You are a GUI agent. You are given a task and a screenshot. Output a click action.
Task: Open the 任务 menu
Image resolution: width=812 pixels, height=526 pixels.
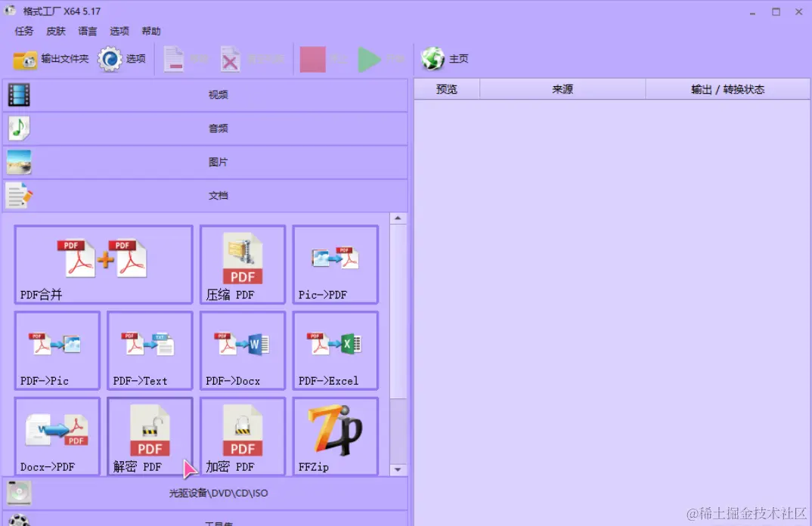pos(24,31)
